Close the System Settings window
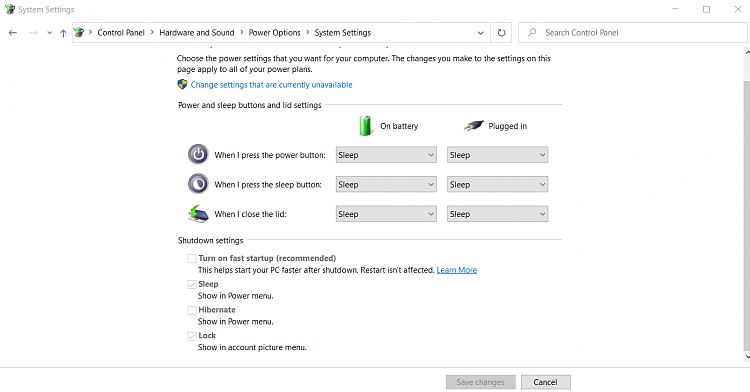This screenshot has width=750, height=392. [738, 9]
